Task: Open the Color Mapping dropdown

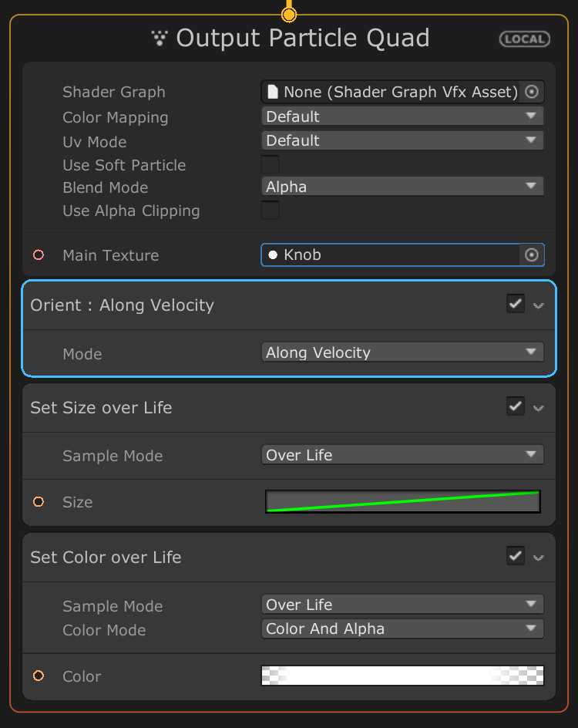Action: (x=402, y=116)
